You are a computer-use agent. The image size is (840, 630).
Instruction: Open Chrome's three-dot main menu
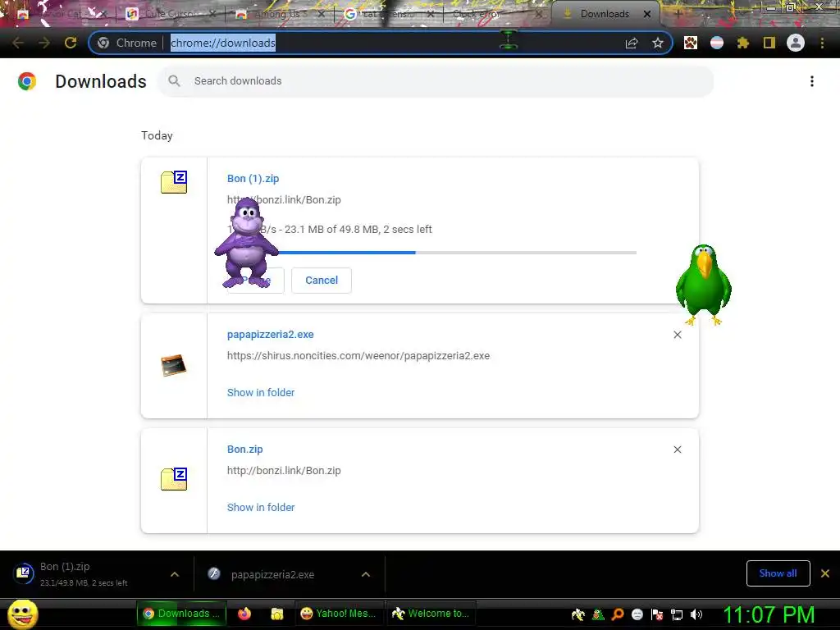tap(822, 43)
